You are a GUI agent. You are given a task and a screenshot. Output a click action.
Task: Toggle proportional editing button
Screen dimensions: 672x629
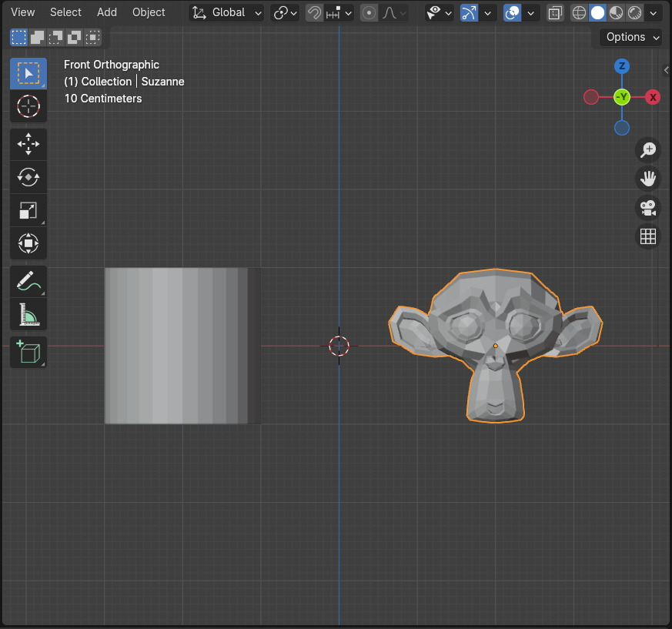(x=369, y=13)
